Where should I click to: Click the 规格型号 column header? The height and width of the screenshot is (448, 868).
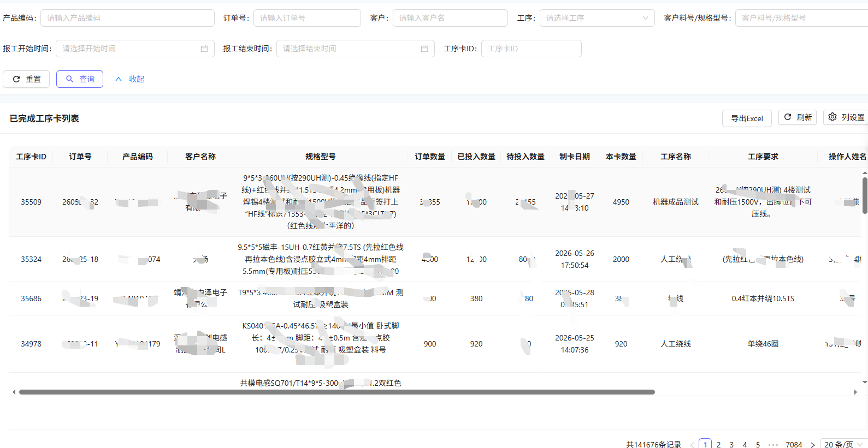(x=321, y=157)
